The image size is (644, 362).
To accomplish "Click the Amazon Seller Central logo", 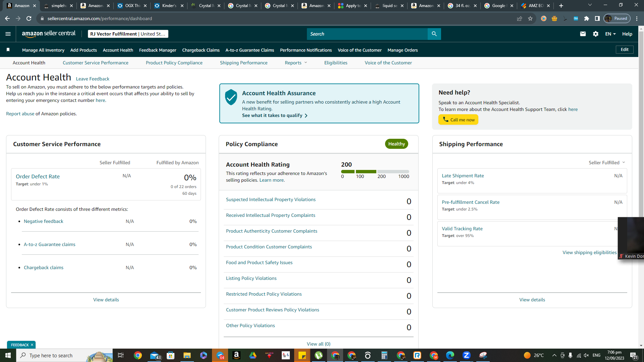I will click(x=49, y=34).
